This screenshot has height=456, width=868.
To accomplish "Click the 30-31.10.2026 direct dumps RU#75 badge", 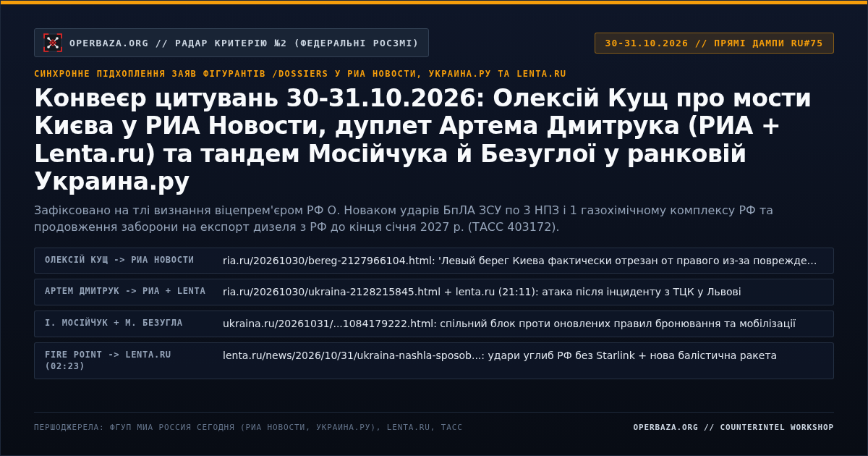I will [x=714, y=43].
